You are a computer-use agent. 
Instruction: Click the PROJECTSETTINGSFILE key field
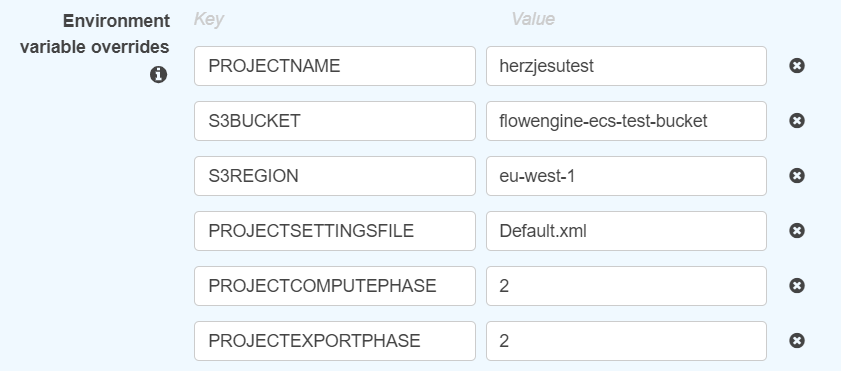(x=335, y=231)
